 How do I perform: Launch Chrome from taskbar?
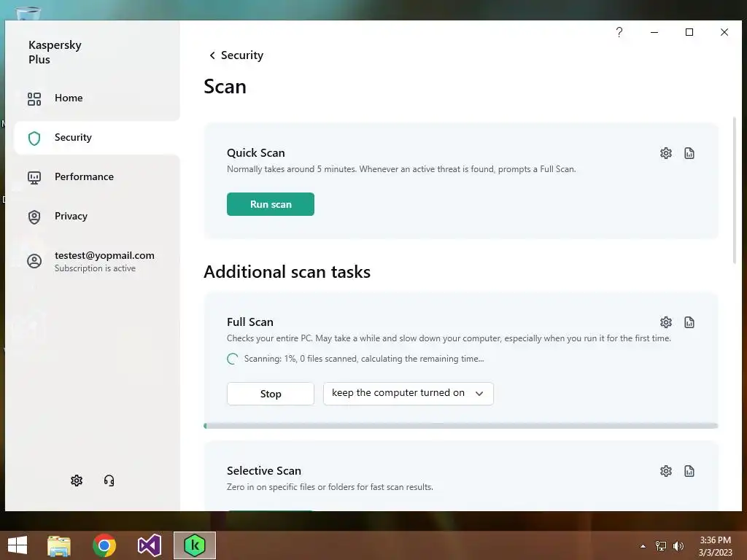coord(104,545)
